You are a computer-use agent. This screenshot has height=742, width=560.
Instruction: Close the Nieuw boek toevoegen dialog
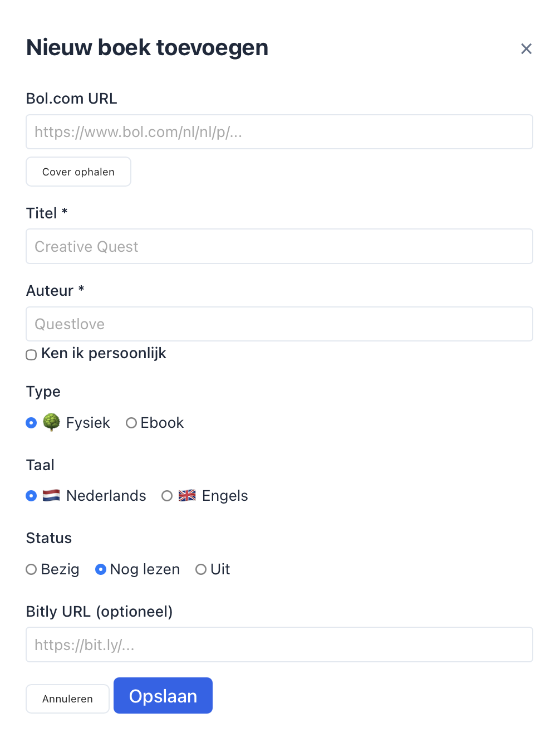click(x=526, y=49)
